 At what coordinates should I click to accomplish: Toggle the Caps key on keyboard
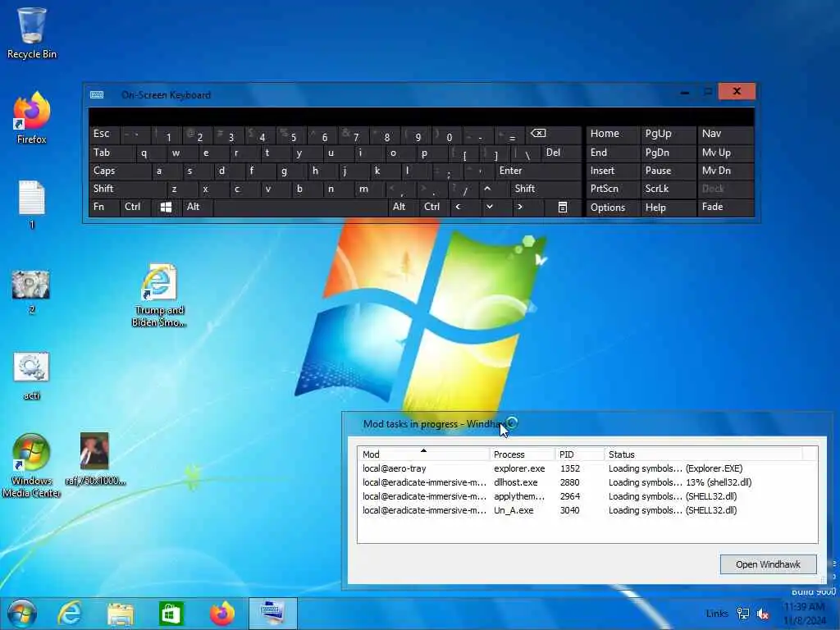pos(120,171)
